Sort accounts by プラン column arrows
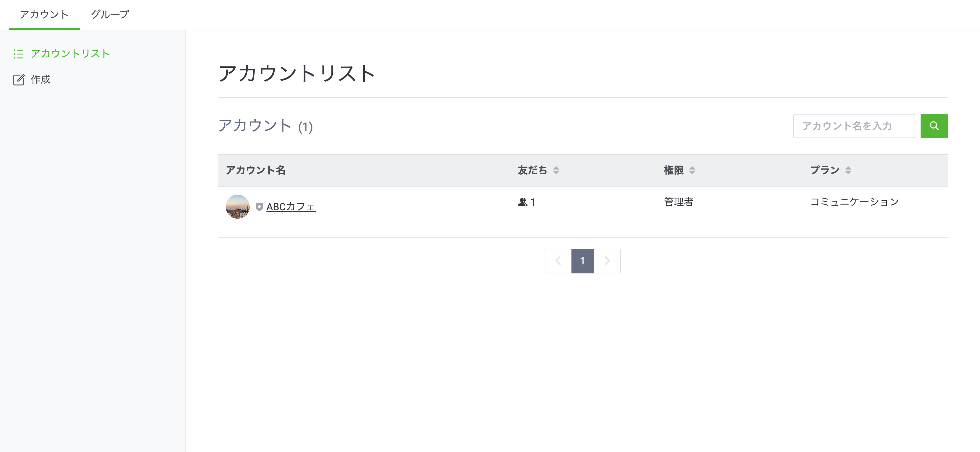Screen dimensions: 980x452 point(848,171)
